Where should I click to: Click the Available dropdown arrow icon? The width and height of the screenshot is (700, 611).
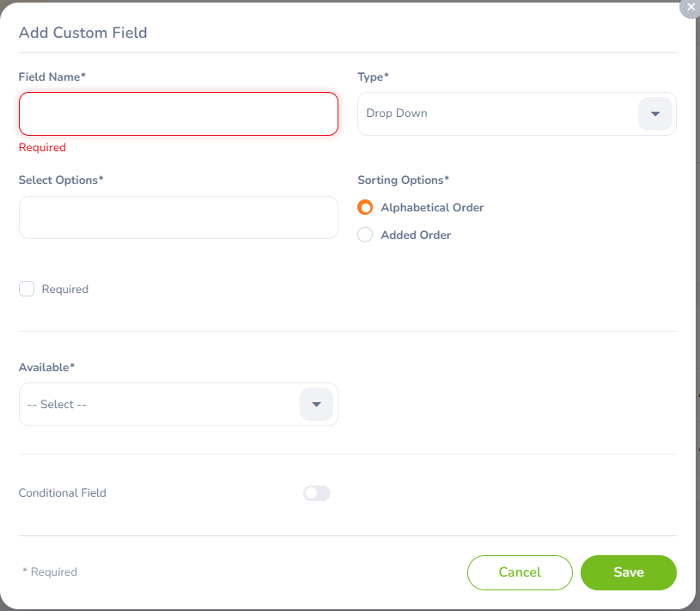316,404
